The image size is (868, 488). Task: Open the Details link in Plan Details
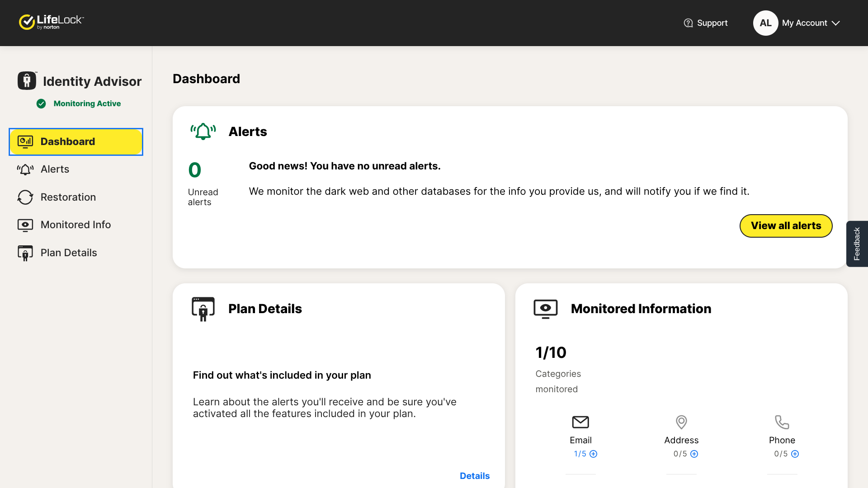coord(475,476)
